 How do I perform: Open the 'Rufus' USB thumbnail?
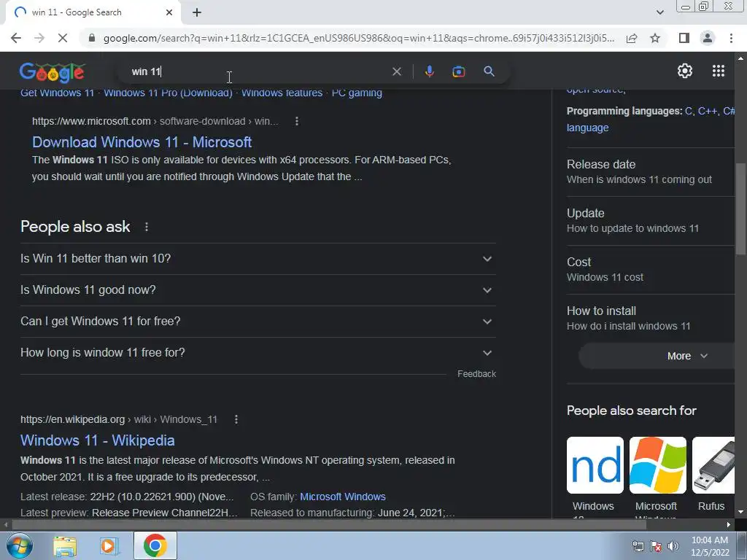coord(713,465)
